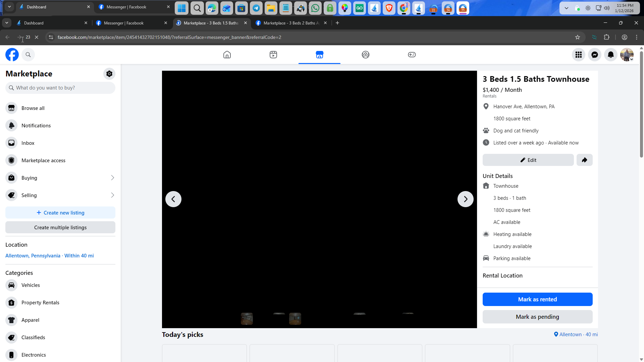Open the Facebook menu grid icon
This screenshot has width=644, height=362.
[x=579, y=55]
